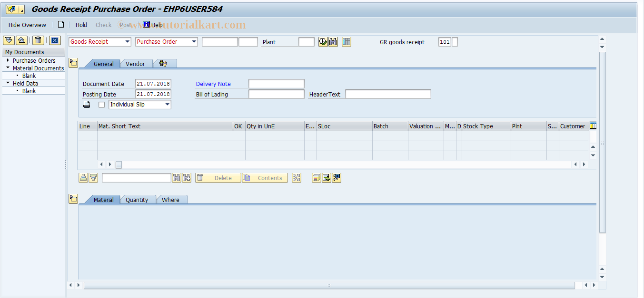This screenshot has height=298, width=644.
Task: Click the Hide Overview button
Action: click(27, 25)
